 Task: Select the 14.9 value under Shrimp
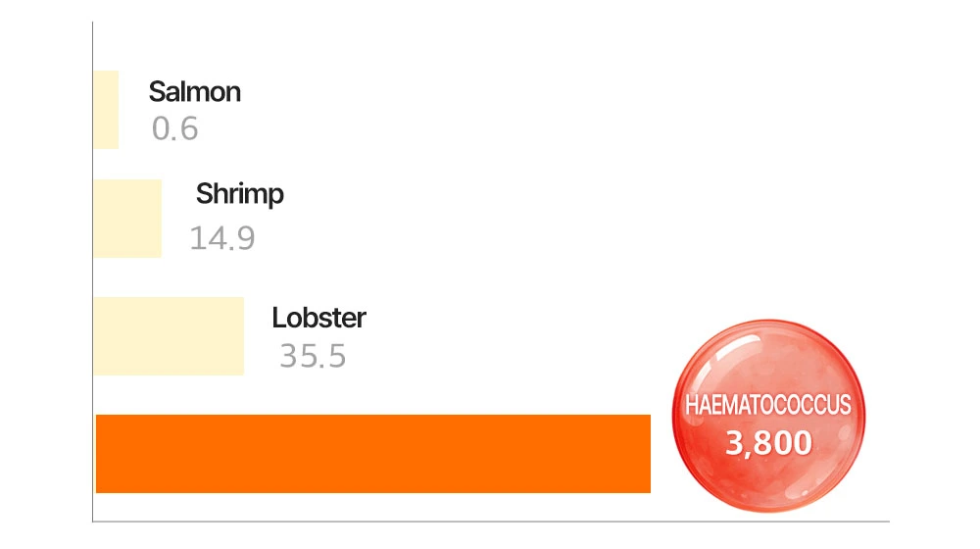point(222,238)
